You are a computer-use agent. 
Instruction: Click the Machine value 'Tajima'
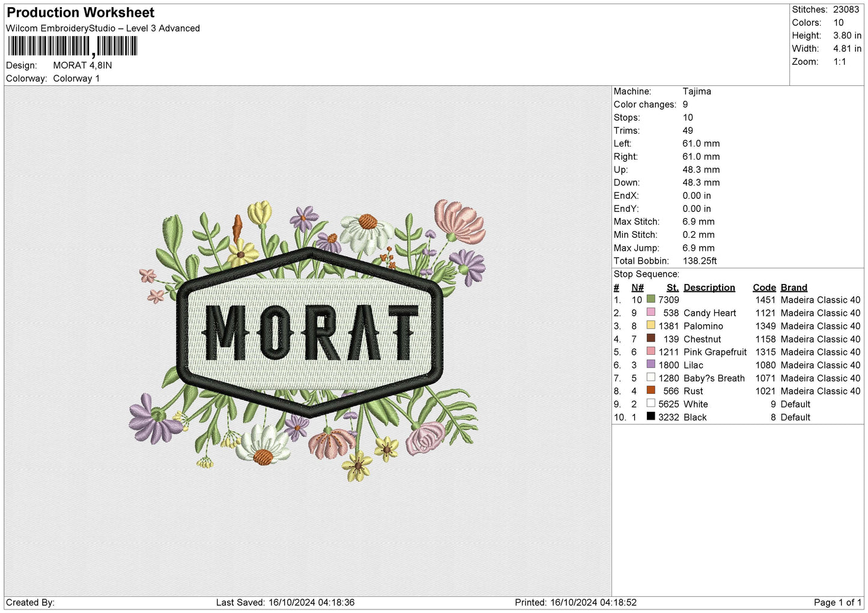(697, 91)
